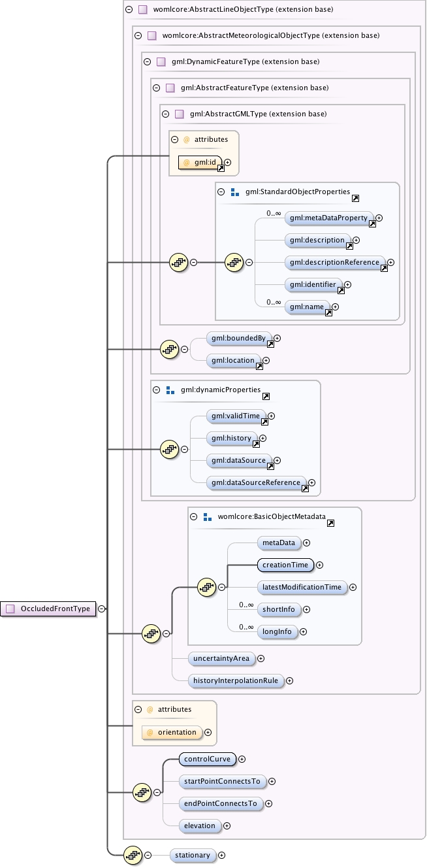The width and height of the screenshot is (427, 868).
Task: Expand startPointConnectsTo element
Action: click(x=272, y=781)
